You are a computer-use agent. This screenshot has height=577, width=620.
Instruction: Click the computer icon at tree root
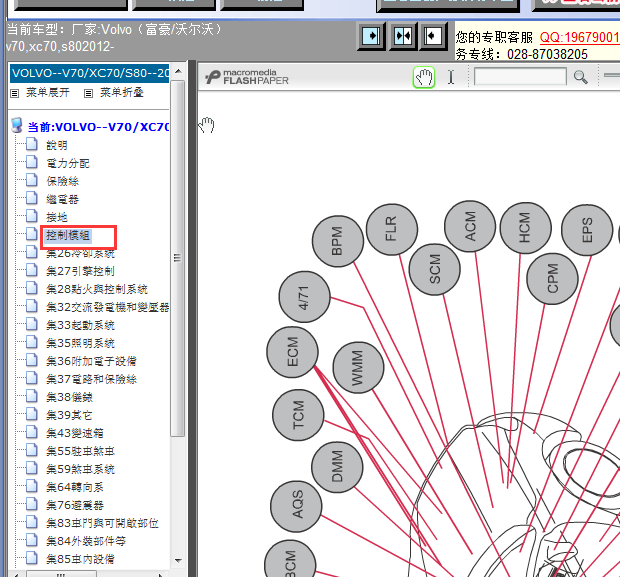pyautogui.click(x=17, y=125)
